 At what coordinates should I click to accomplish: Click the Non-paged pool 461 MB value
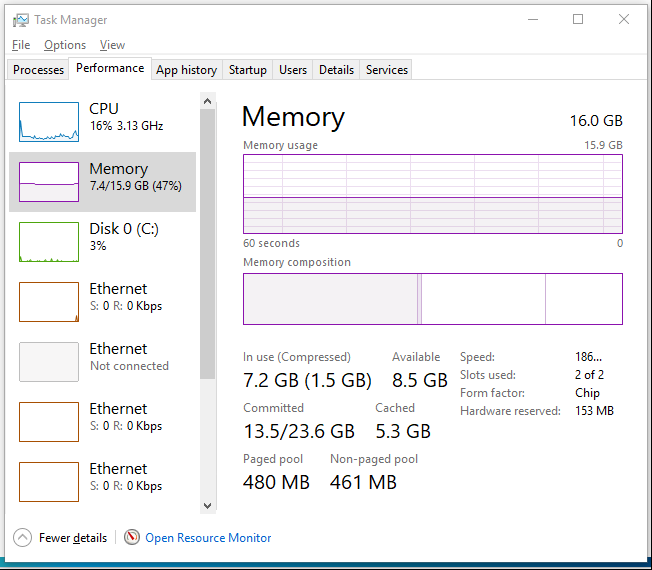363,482
